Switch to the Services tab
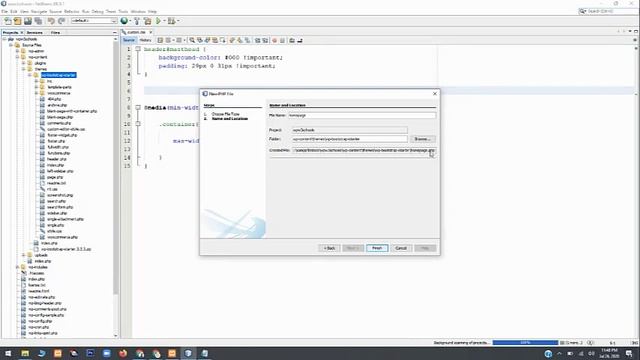The height and width of the screenshot is (360, 640). 35,32
